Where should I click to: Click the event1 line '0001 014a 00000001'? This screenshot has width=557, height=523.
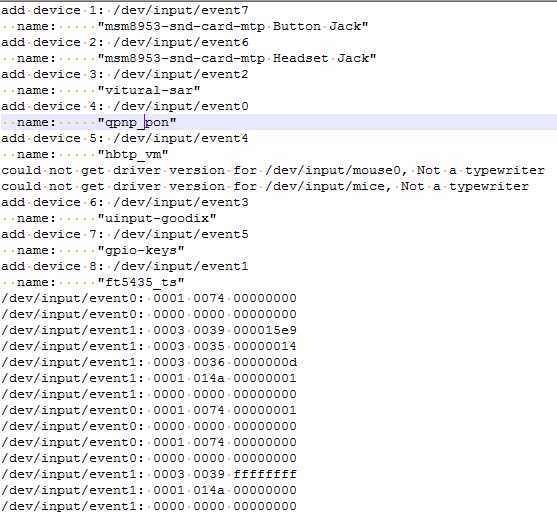[x=149, y=378]
